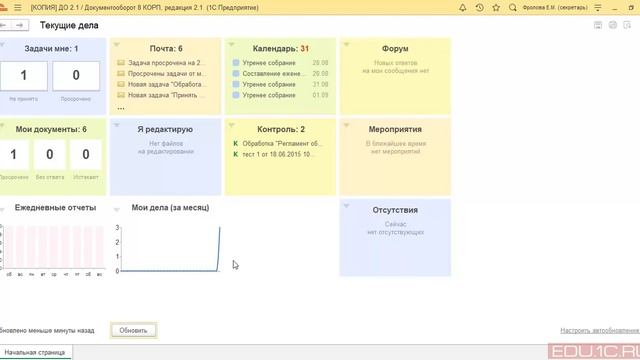Open the Контроль: 2 header
The width and height of the screenshot is (640, 360).
click(x=281, y=129)
